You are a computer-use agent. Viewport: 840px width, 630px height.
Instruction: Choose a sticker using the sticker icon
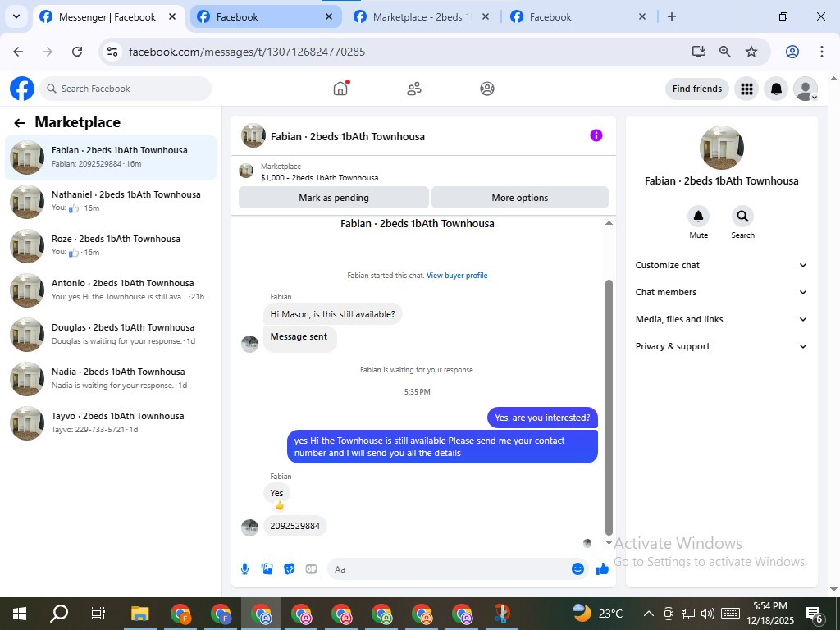click(x=290, y=569)
